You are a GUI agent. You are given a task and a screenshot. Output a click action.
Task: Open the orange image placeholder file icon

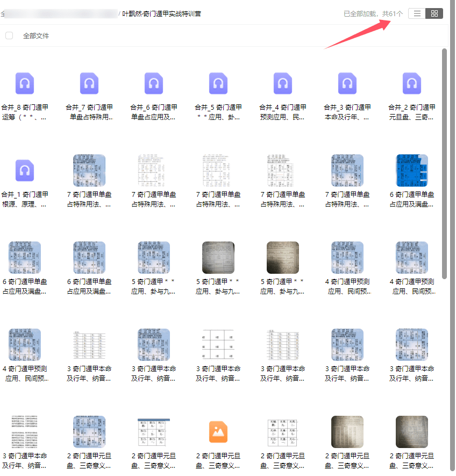(x=218, y=431)
